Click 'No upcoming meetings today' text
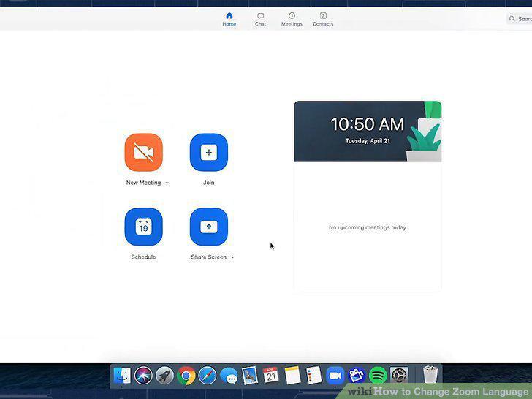This screenshot has height=399, width=532. coord(368,227)
